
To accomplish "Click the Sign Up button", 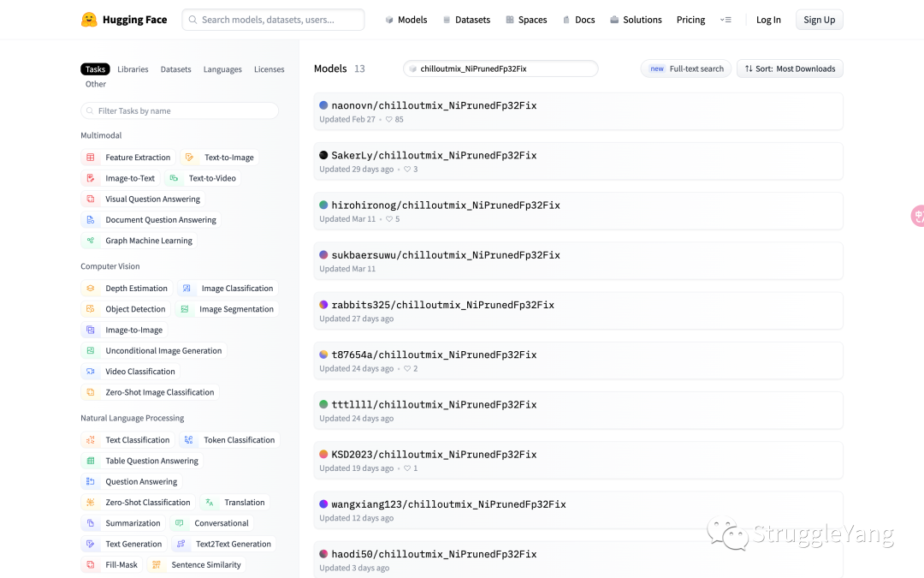I will tap(819, 20).
